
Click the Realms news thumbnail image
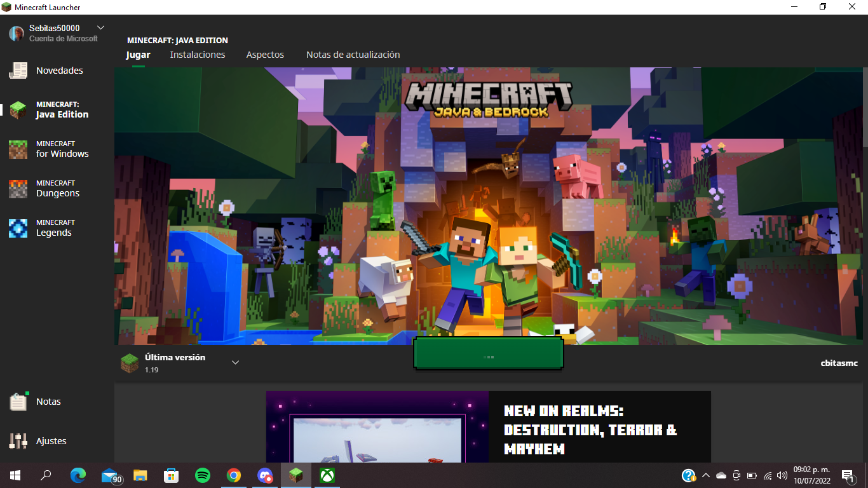[x=377, y=427]
